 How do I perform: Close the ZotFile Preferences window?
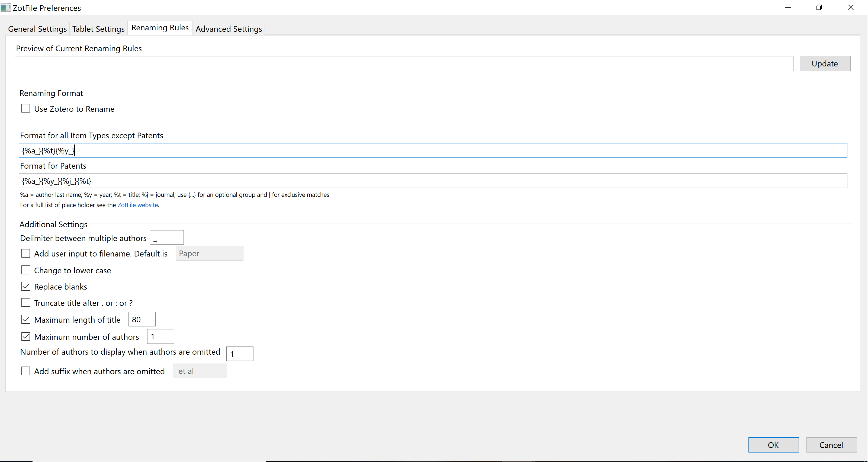pos(851,7)
